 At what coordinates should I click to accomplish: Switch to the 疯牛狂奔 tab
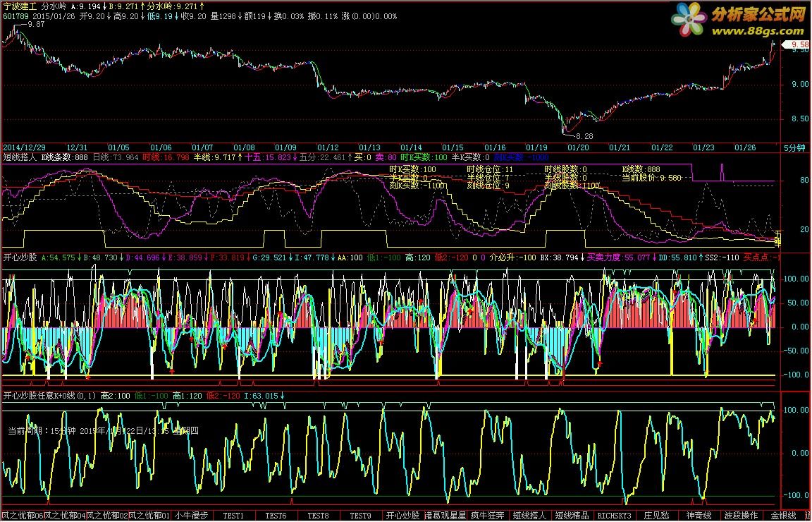point(487,516)
